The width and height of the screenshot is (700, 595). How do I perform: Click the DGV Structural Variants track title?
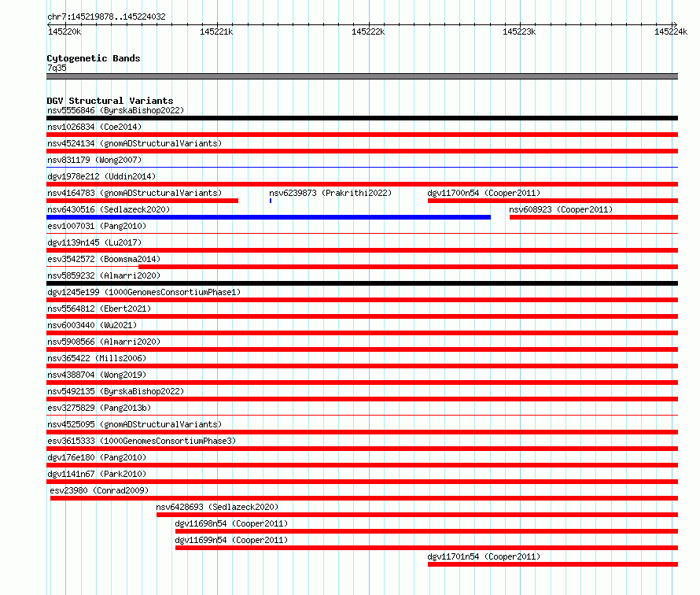pyautogui.click(x=110, y=101)
